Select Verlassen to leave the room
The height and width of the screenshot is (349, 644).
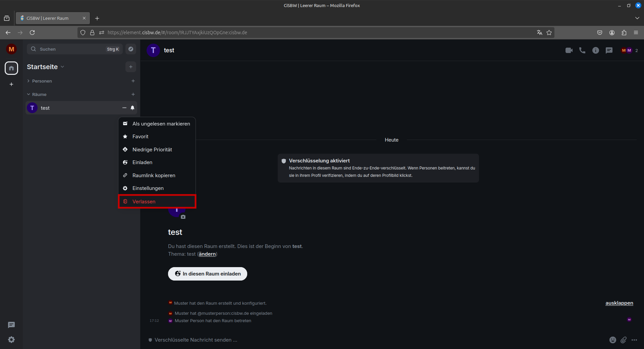point(144,202)
